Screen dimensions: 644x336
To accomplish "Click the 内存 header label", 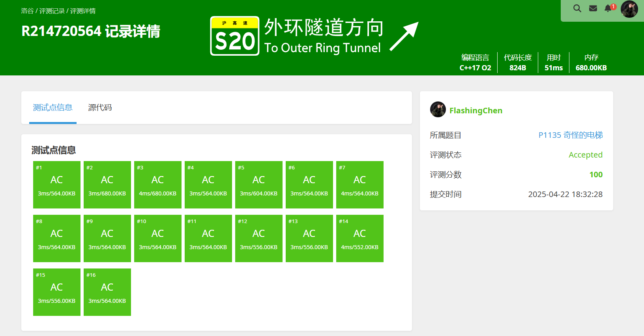I will [591, 58].
